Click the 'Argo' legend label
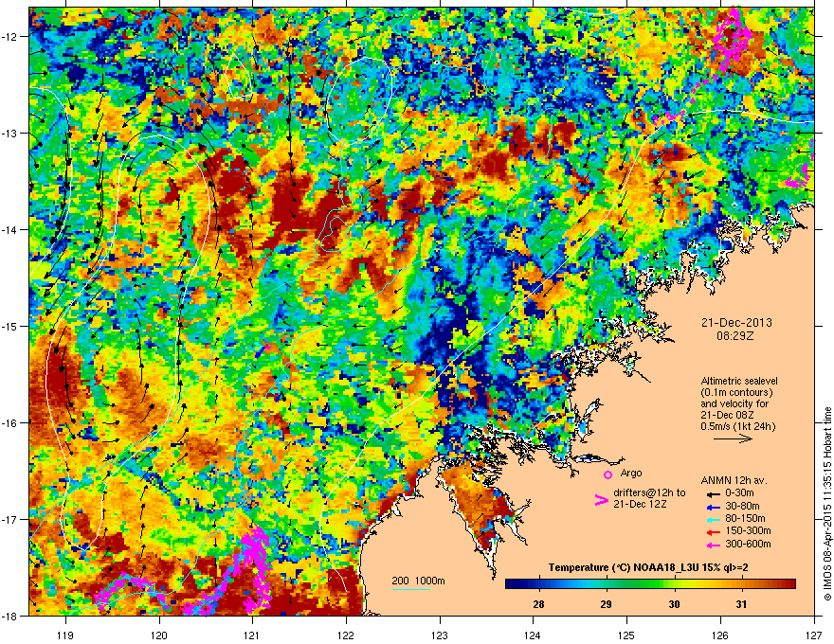 pyautogui.click(x=631, y=473)
